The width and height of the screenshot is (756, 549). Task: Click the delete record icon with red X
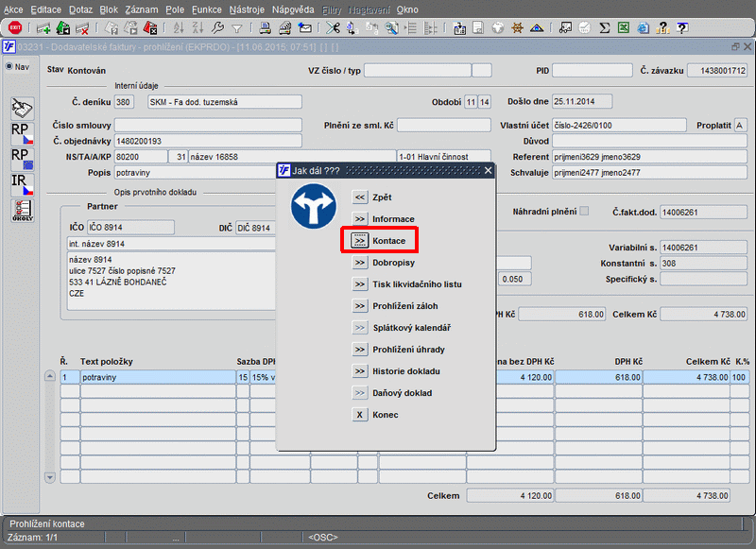(82, 28)
